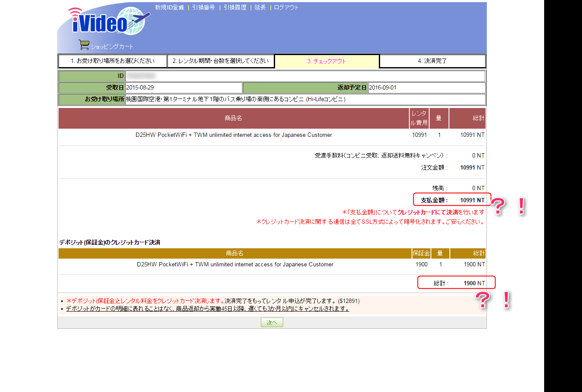This screenshot has width=582, height=392.
Task: Select step 1 pickup location tab
Action: coord(112,61)
